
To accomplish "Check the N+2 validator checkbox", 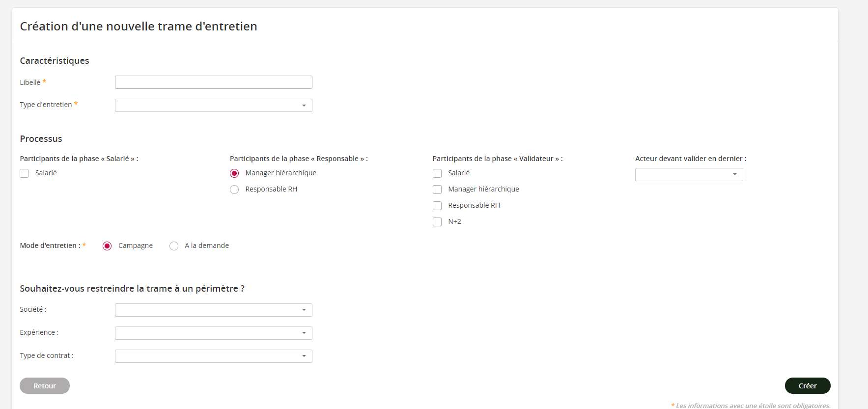I will coord(437,222).
